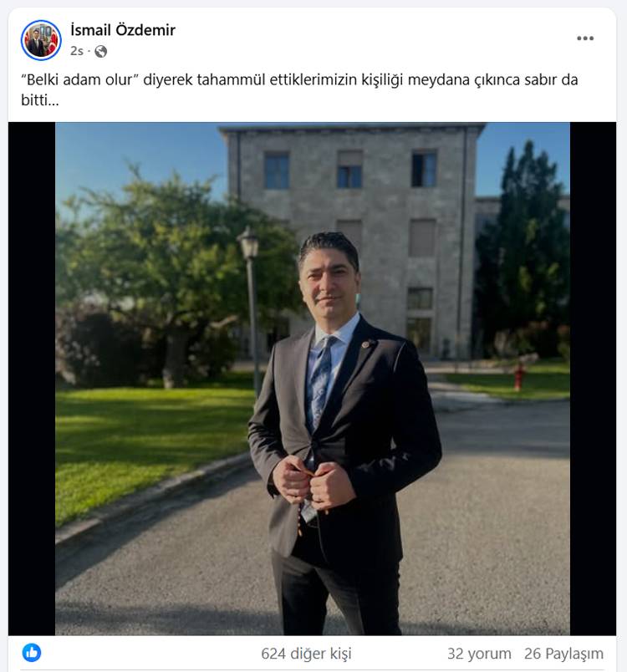This screenshot has width=627, height=672.
Task: Click the globe public privacy icon
Action: 100,52
